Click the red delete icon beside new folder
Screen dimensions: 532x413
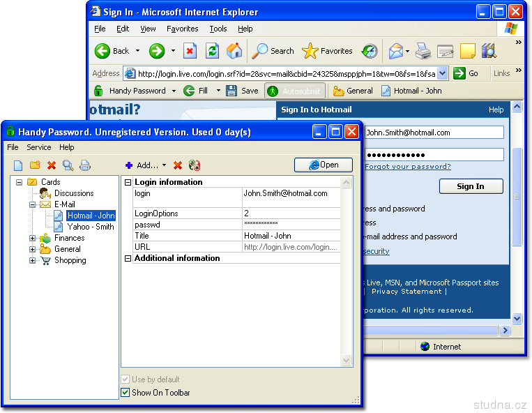(x=52, y=165)
